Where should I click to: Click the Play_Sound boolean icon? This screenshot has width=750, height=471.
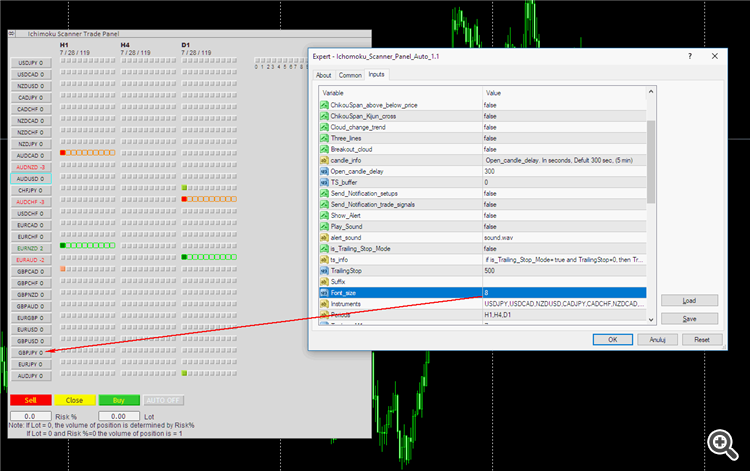[324, 226]
